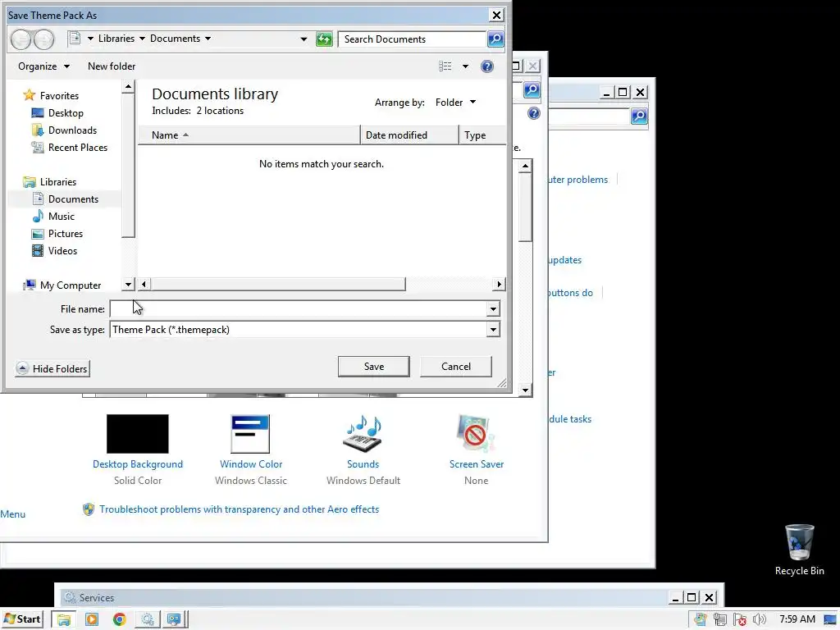
Task: Open help with the Save dialog question mark
Action: (487, 66)
